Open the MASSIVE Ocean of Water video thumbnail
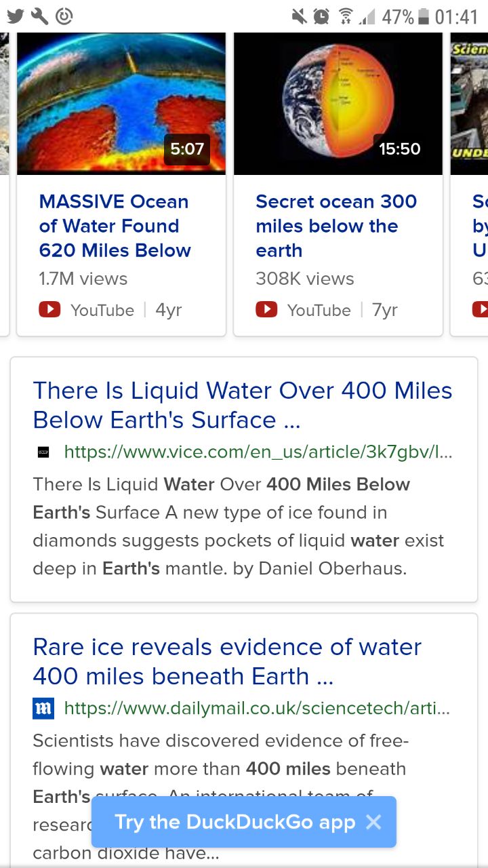The height and width of the screenshot is (868, 488). 121,103
